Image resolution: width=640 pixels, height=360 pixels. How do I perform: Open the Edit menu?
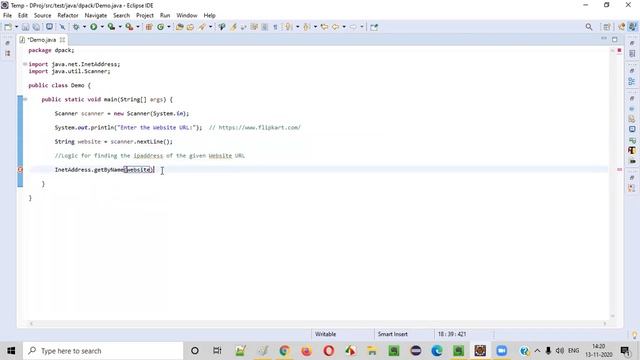pos(23,15)
